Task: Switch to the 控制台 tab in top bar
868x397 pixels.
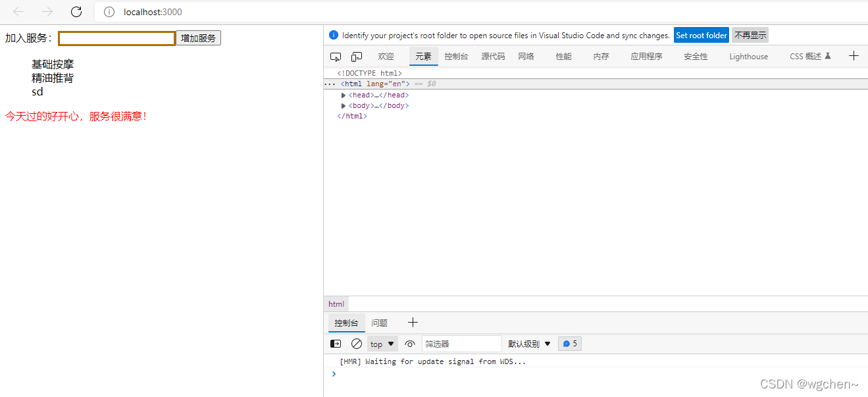Action: [457, 57]
